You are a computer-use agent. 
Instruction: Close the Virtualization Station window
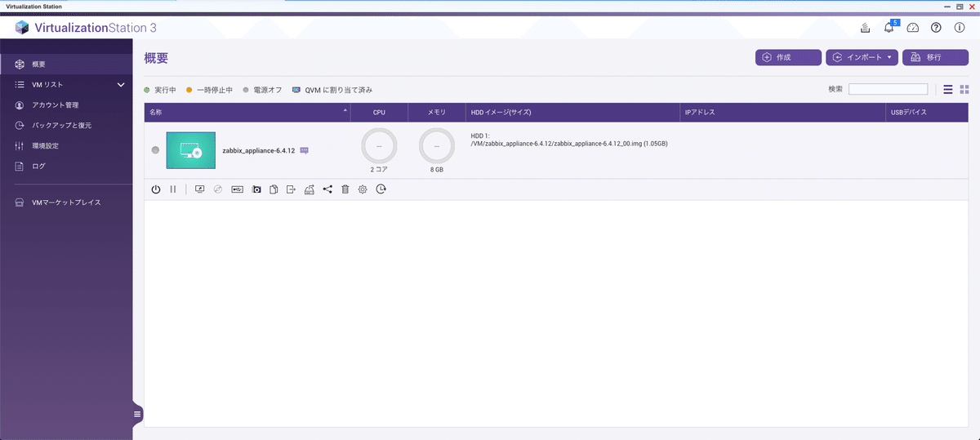click(973, 5)
